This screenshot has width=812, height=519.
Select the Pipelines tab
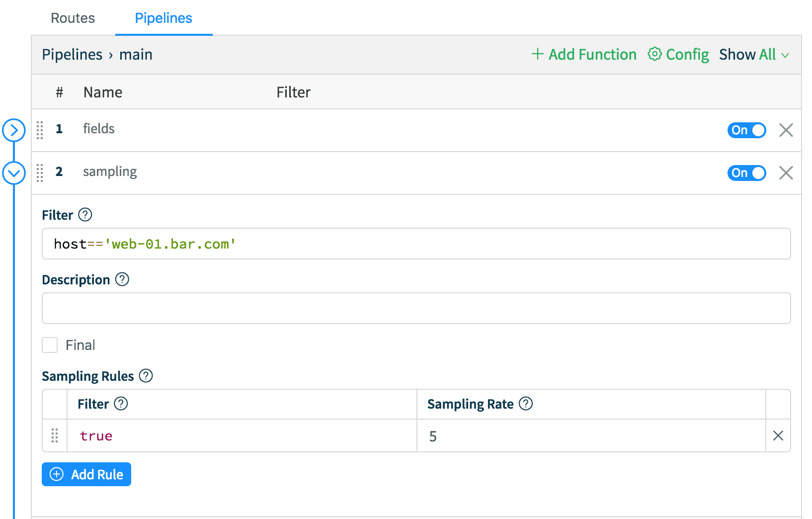click(x=163, y=18)
